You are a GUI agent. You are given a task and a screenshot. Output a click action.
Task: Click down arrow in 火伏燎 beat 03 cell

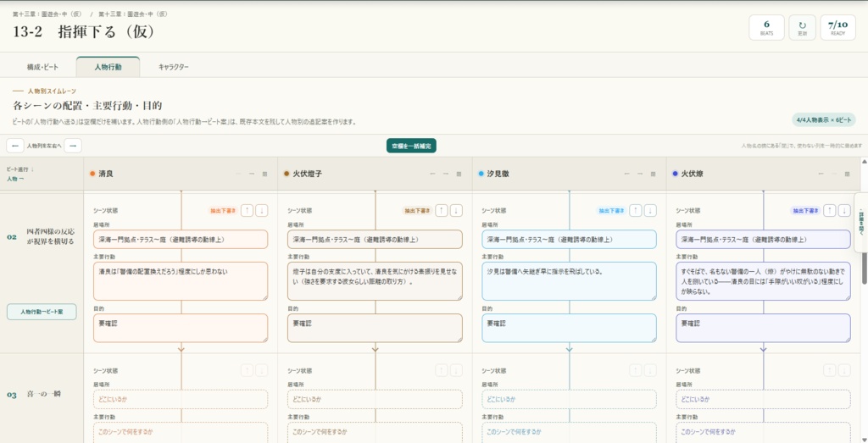coord(845,370)
